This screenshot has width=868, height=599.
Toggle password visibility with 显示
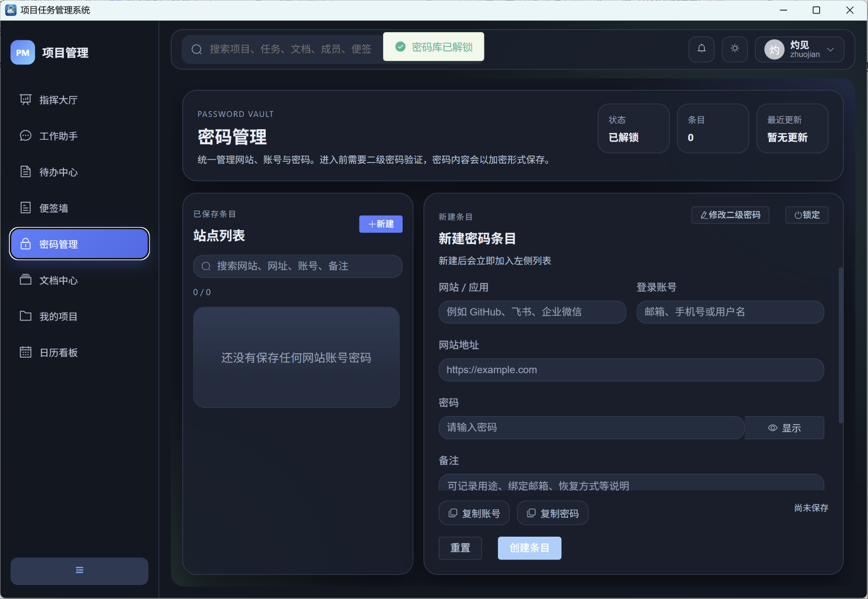click(x=784, y=427)
